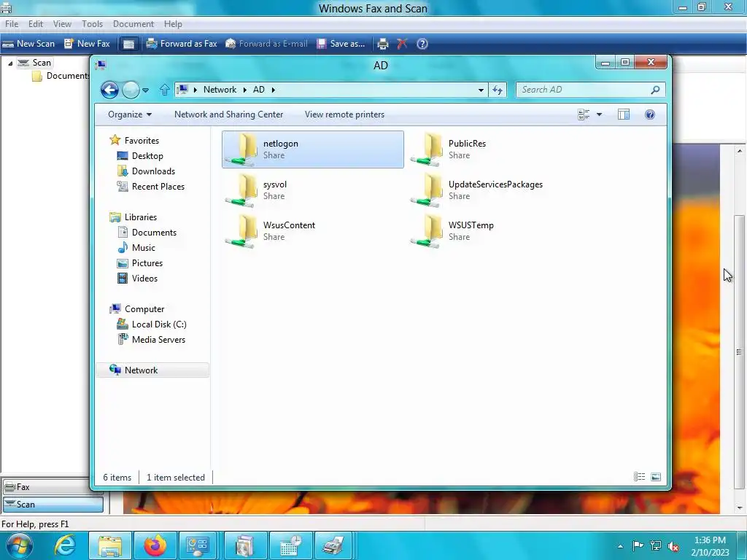The width and height of the screenshot is (747, 560).
Task: Switch to details view in status bar
Action: pyautogui.click(x=639, y=477)
